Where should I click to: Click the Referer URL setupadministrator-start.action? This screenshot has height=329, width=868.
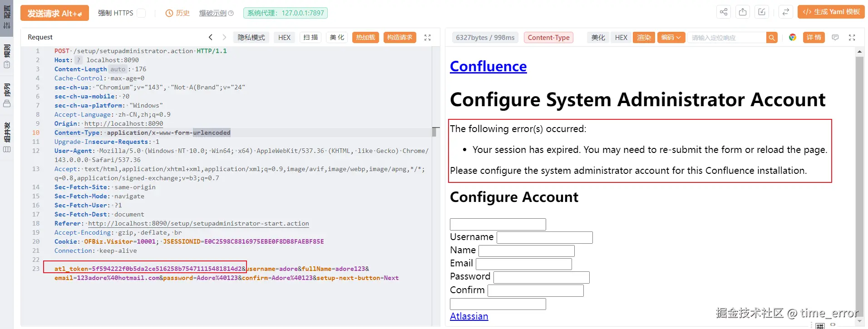198,223
